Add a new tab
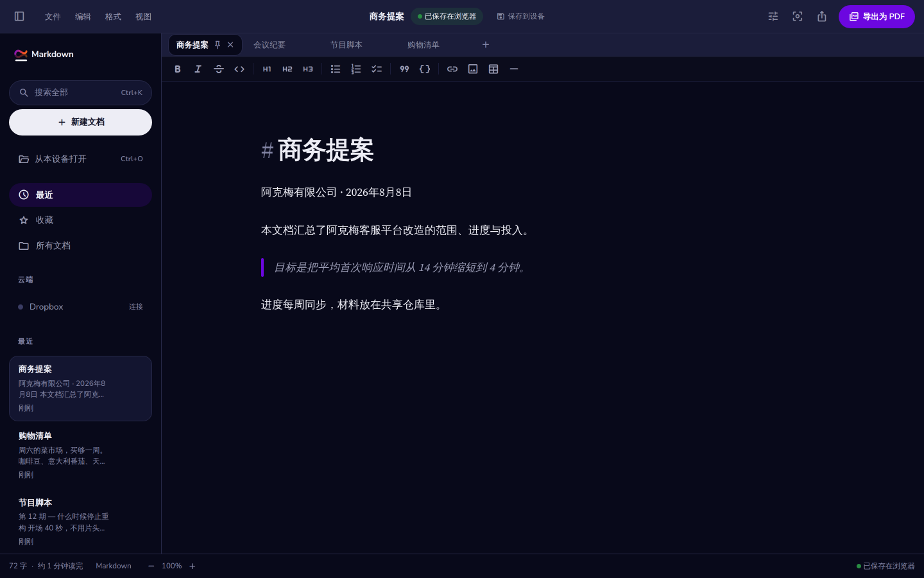 (486, 44)
